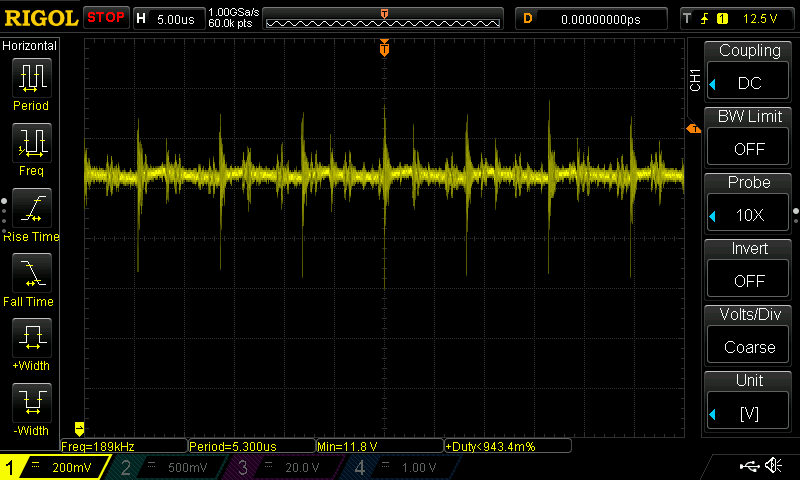Click the speaker sound icon

[x=773, y=466]
